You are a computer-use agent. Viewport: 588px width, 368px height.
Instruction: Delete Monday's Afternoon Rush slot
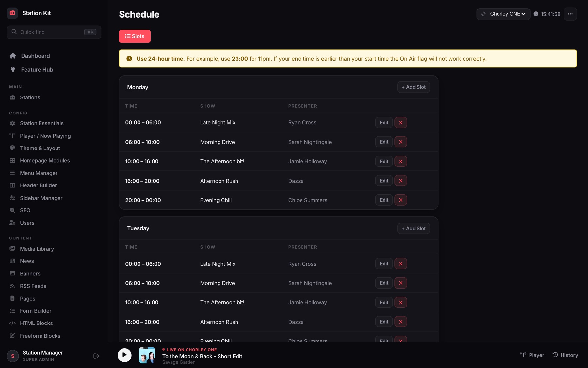400,181
